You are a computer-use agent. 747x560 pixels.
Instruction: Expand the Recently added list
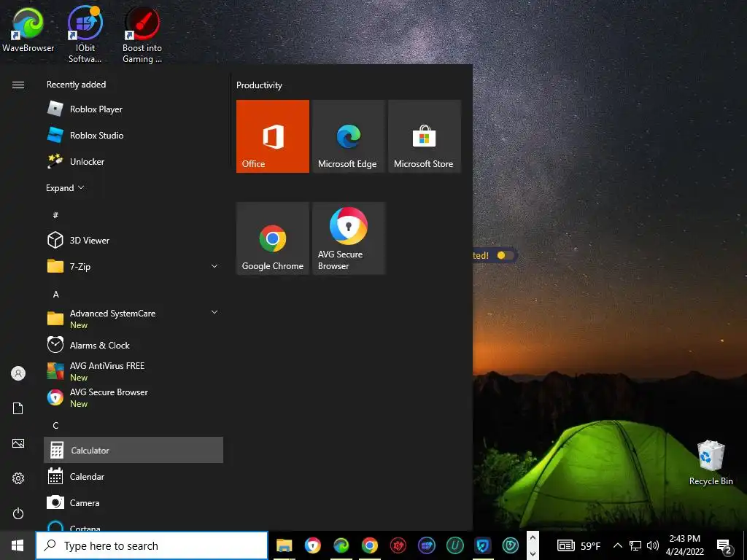65,187
